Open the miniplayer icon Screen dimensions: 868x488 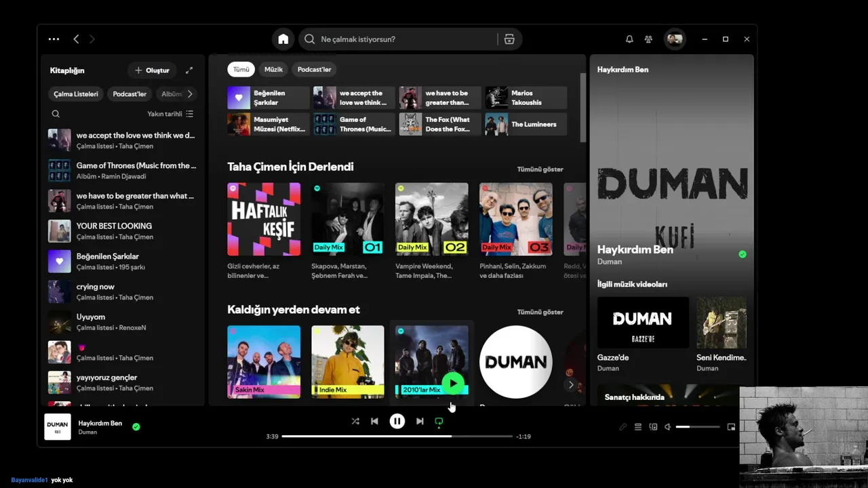(731, 427)
